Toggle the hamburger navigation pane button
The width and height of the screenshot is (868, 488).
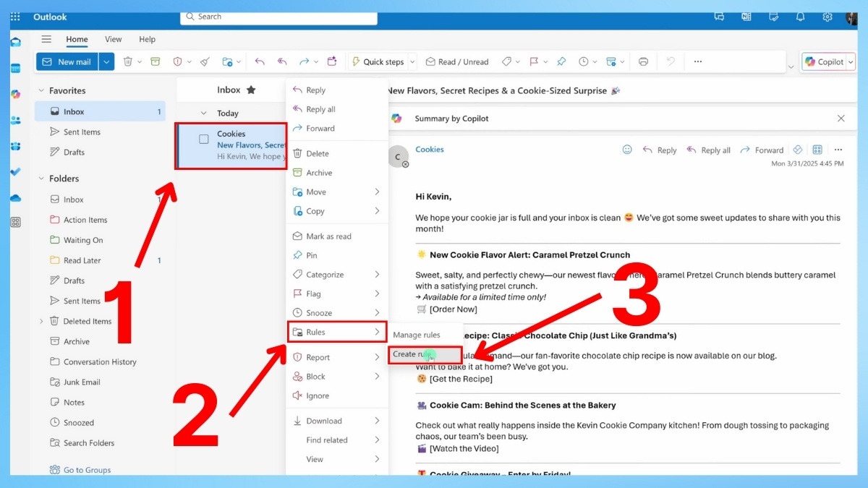(x=46, y=39)
